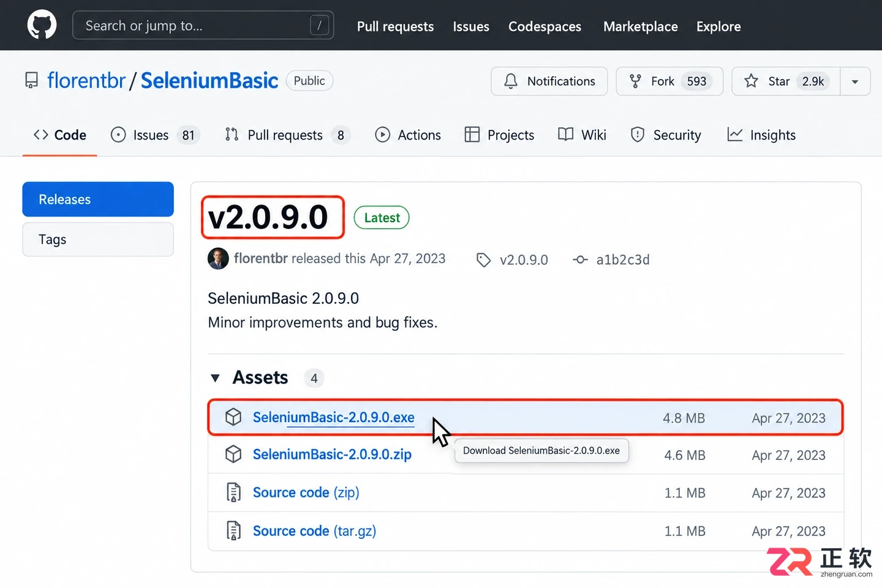Download Source code (zip)
Image resolution: width=882 pixels, height=588 pixels.
click(306, 492)
